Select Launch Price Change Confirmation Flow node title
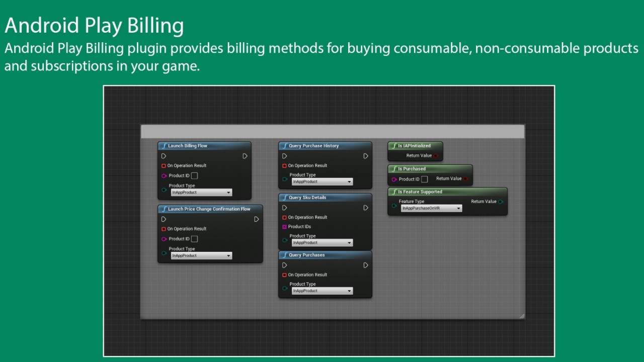Image resolution: width=644 pixels, height=362 pixels. (x=209, y=209)
